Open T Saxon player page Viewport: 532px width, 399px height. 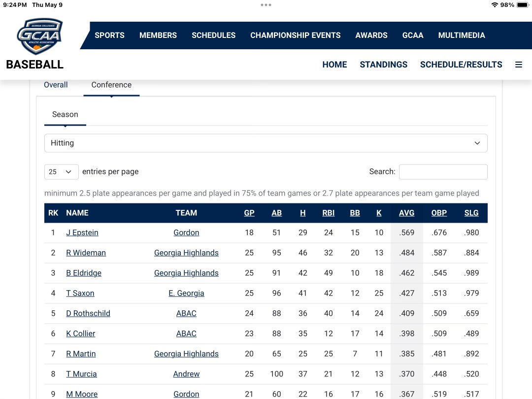(x=80, y=293)
